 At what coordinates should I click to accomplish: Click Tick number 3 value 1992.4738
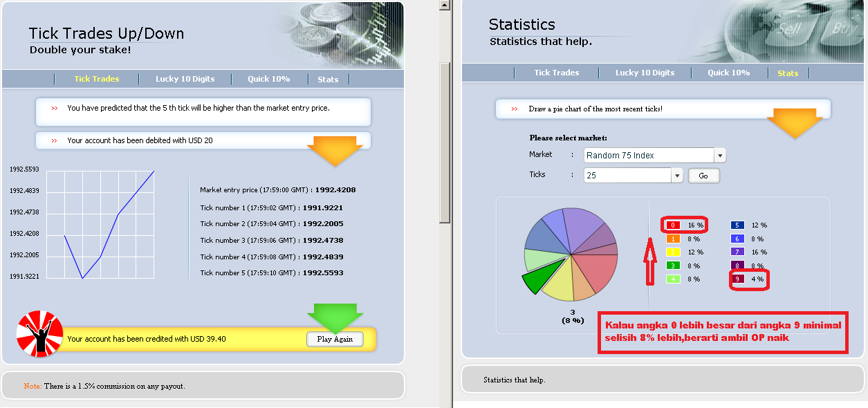pyautogui.click(x=323, y=241)
